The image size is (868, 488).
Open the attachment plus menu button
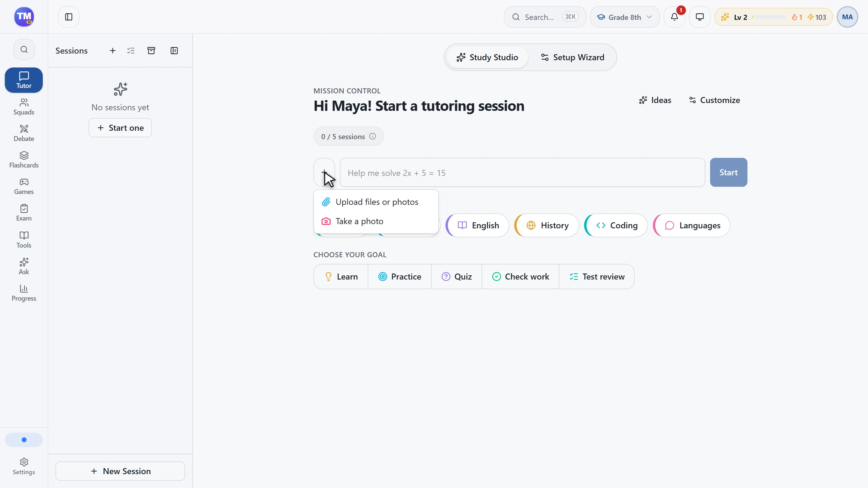click(324, 172)
